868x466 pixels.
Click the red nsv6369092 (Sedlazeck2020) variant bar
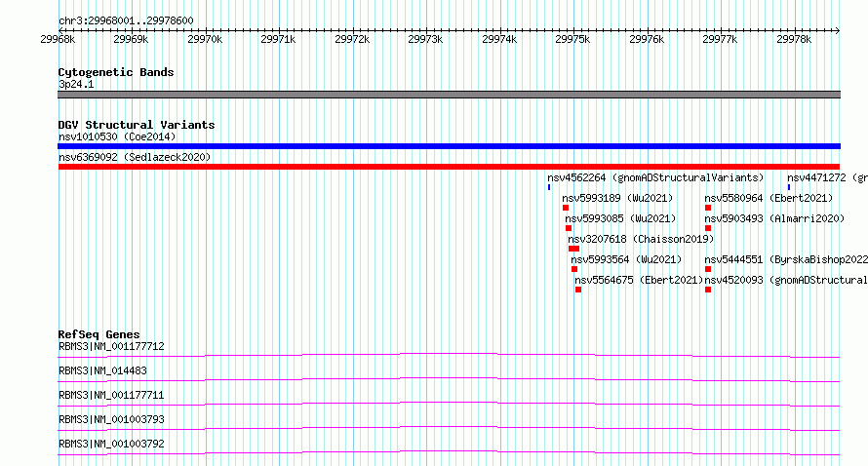click(449, 167)
